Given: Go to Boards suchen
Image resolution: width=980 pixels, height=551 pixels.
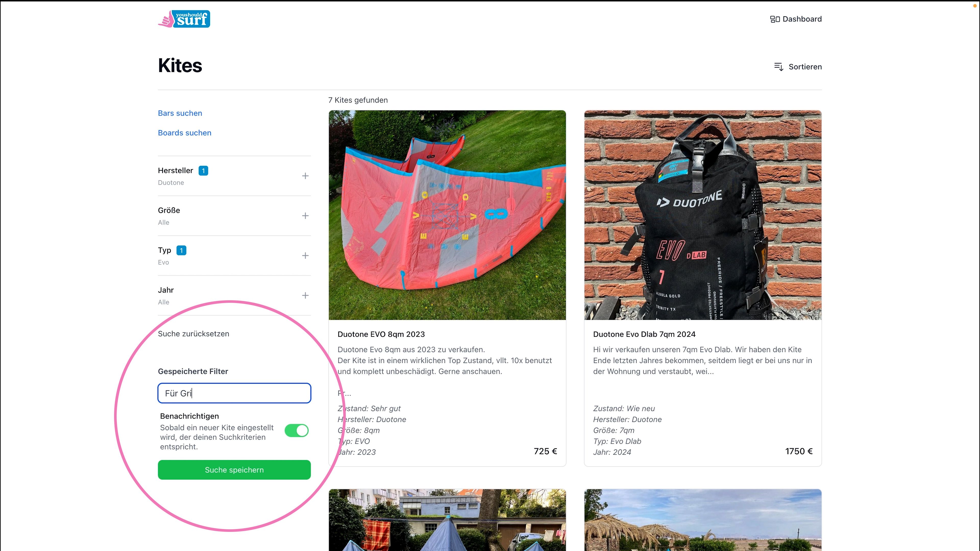Looking at the screenshot, I should [x=185, y=133].
